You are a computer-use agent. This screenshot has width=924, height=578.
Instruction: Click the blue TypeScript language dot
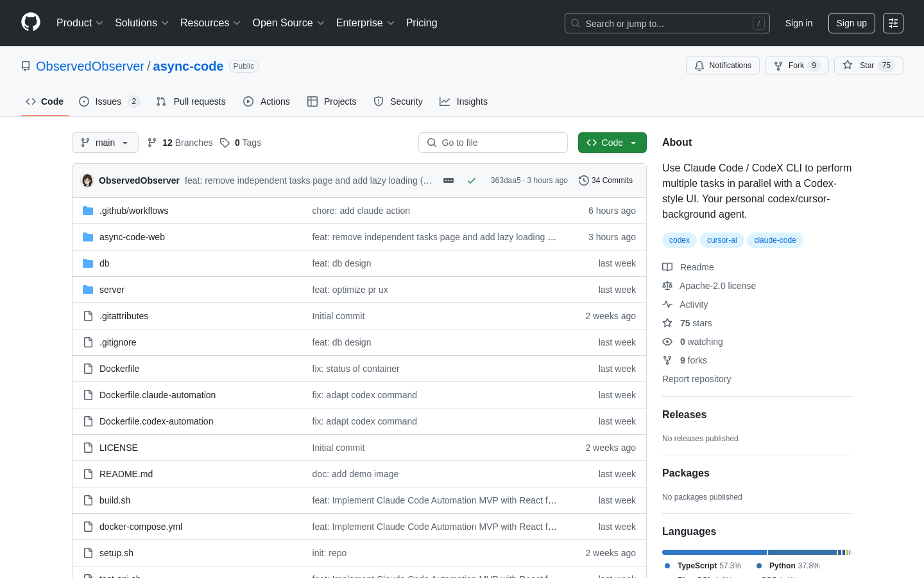(667, 566)
